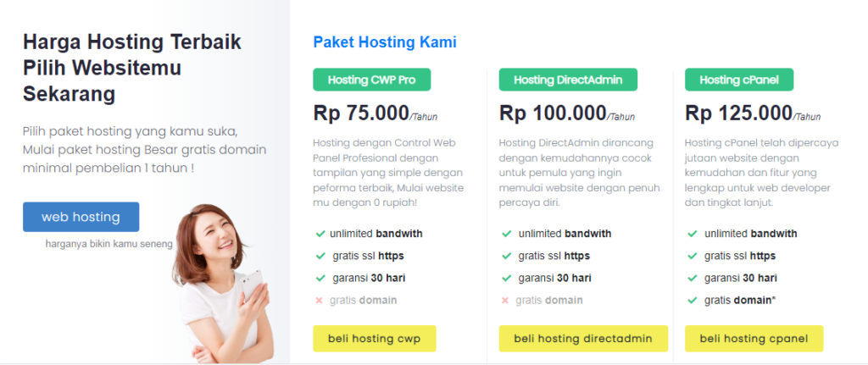Image resolution: width=868 pixels, height=365 pixels.
Task: Click the Rp 125.000 per Tahun price
Action: tap(753, 113)
